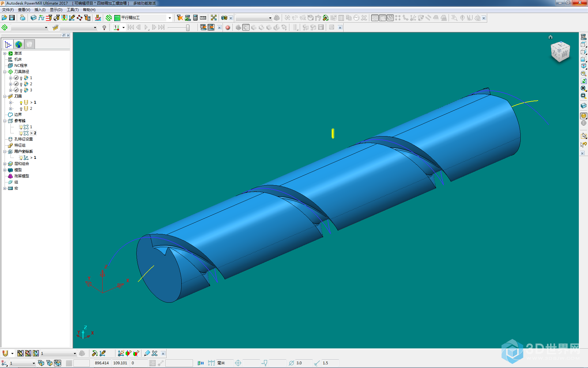Select the 残留模型 tree item
This screenshot has width=588, height=368.
click(21, 176)
